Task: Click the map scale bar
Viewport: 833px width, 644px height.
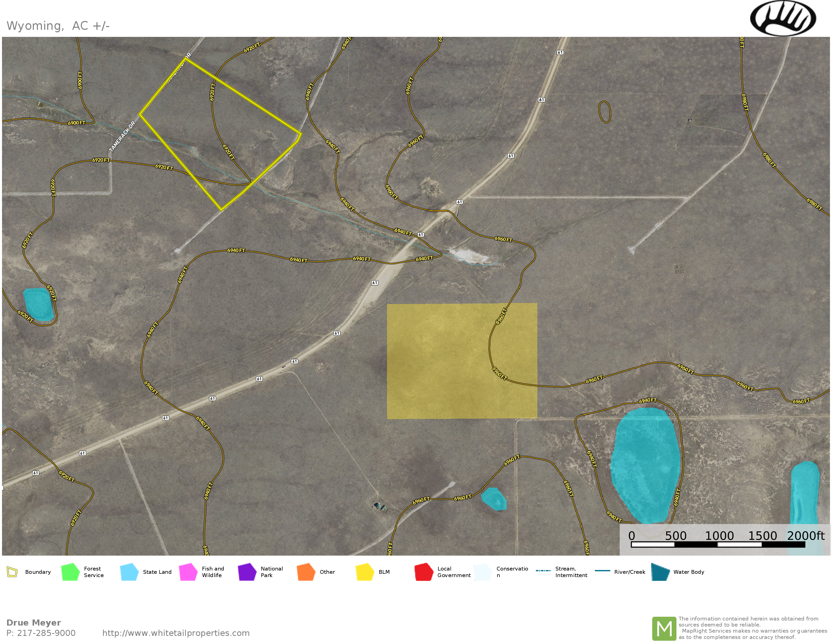Action: point(718,544)
